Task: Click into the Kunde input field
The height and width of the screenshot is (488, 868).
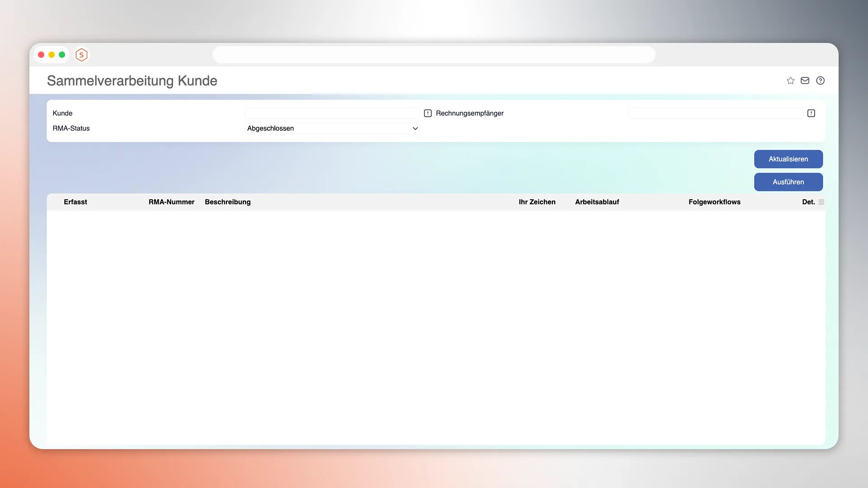Action: (332, 113)
